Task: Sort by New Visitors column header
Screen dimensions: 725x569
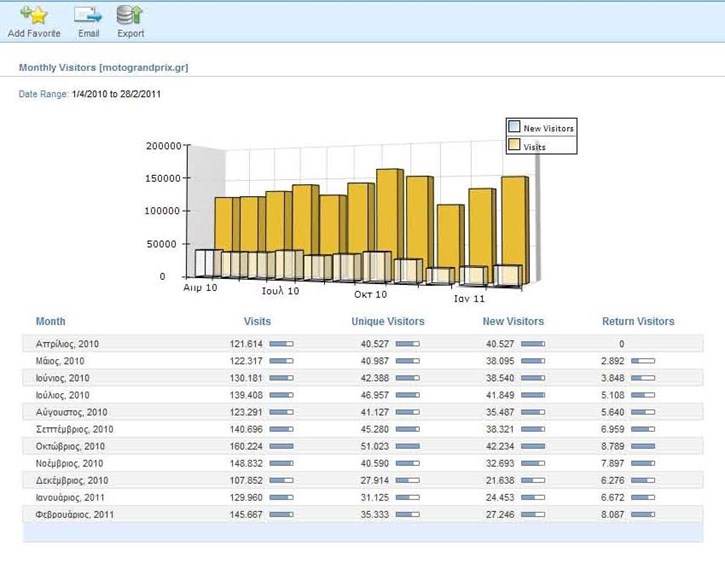Action: tap(513, 321)
